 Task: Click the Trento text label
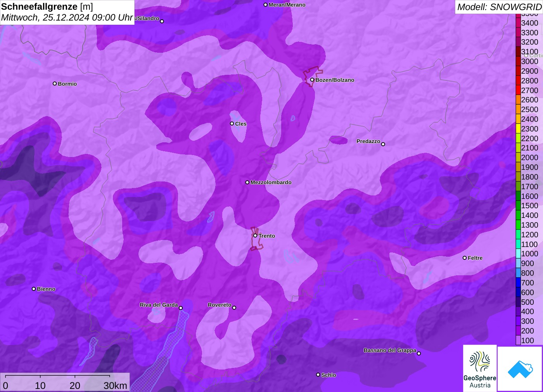tap(267, 236)
